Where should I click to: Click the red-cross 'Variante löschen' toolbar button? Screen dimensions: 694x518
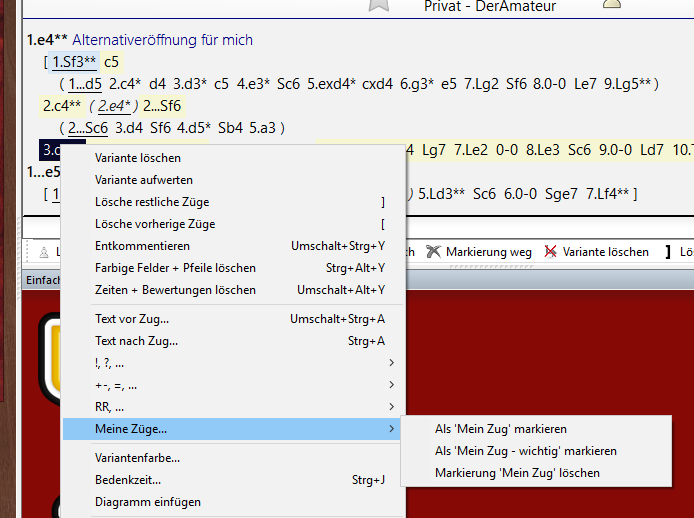[x=551, y=252]
